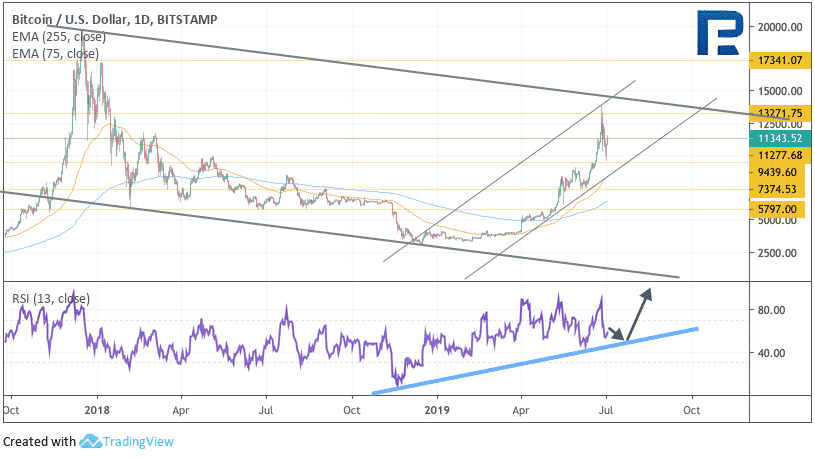Click the 2019 date label on time axis

coord(437,410)
